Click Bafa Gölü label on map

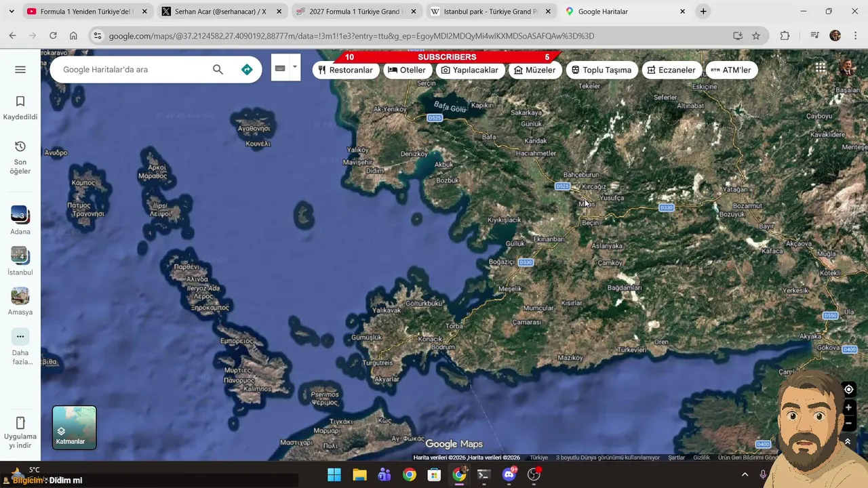click(x=450, y=106)
